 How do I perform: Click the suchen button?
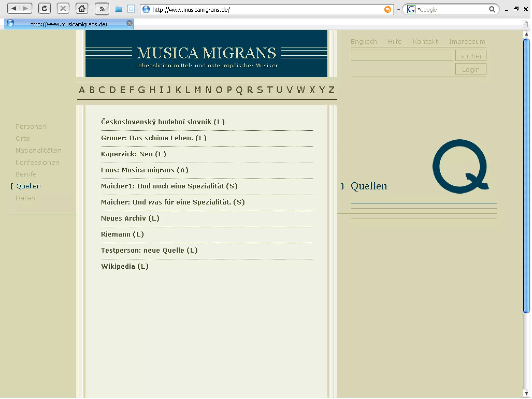(x=470, y=56)
